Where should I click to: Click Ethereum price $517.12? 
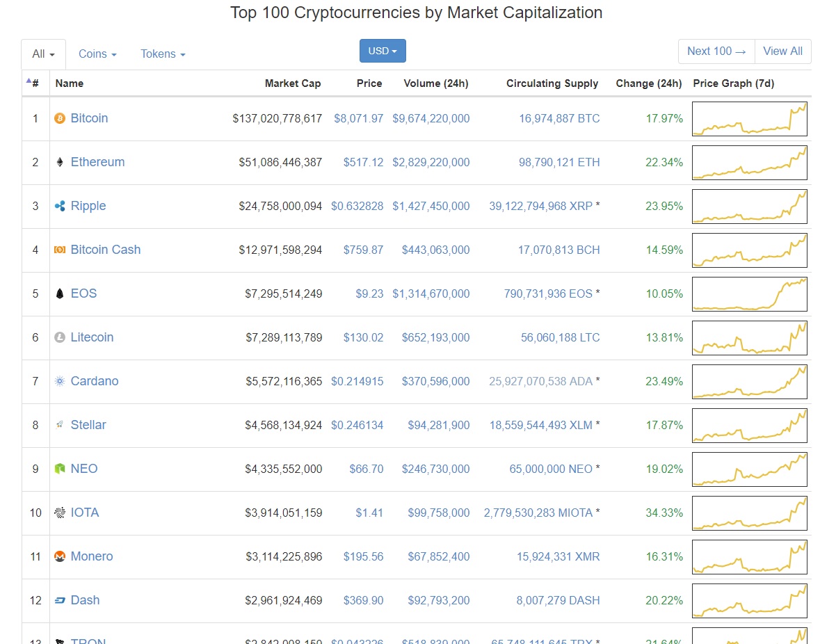[363, 163]
